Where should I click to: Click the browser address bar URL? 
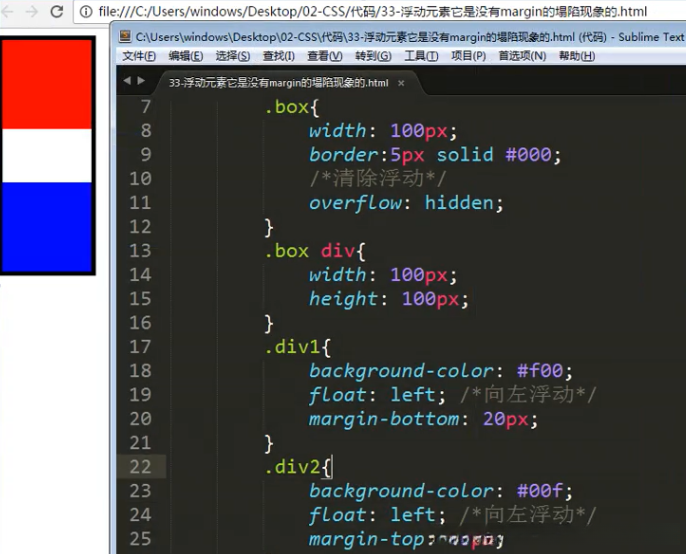click(372, 11)
